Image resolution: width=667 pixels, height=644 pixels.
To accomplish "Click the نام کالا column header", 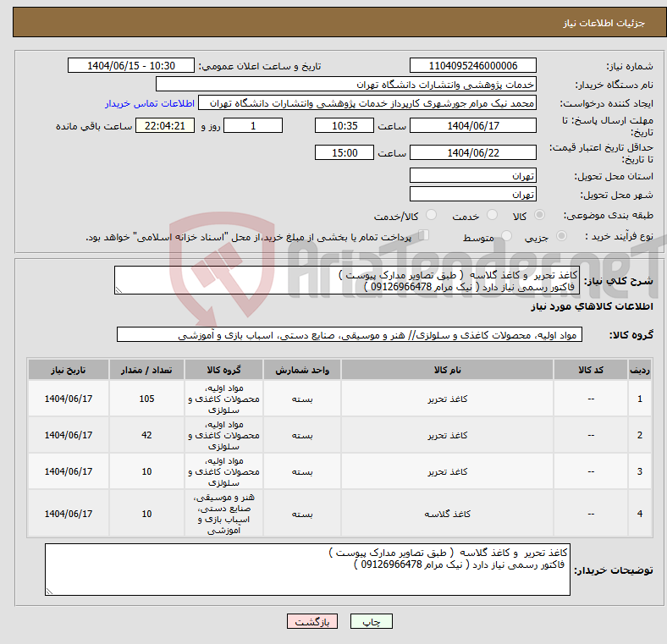I will 447,370.
